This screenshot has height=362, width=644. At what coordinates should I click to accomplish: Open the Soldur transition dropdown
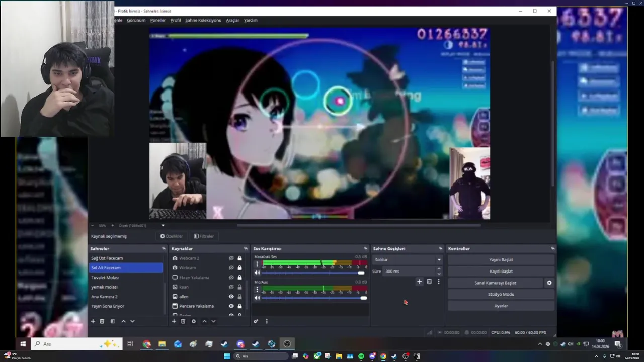point(407,259)
